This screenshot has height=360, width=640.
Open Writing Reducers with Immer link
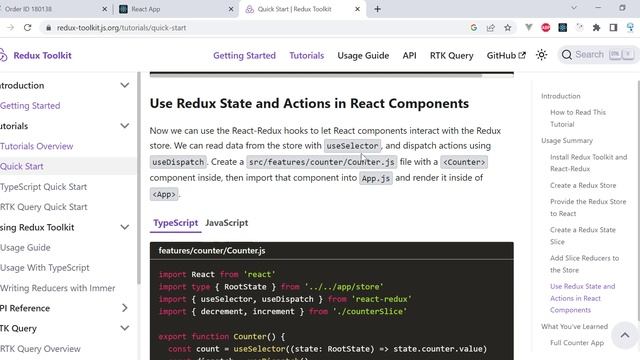coord(58,288)
